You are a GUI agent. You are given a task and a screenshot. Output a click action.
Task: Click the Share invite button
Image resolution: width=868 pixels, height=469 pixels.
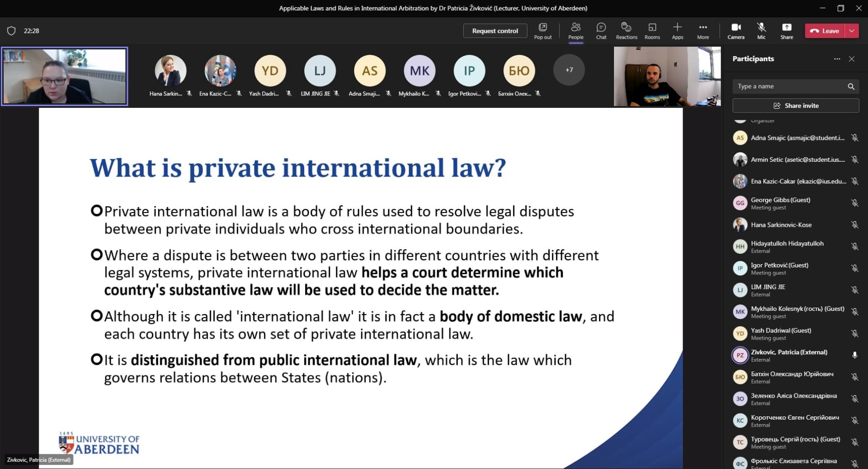(795, 106)
